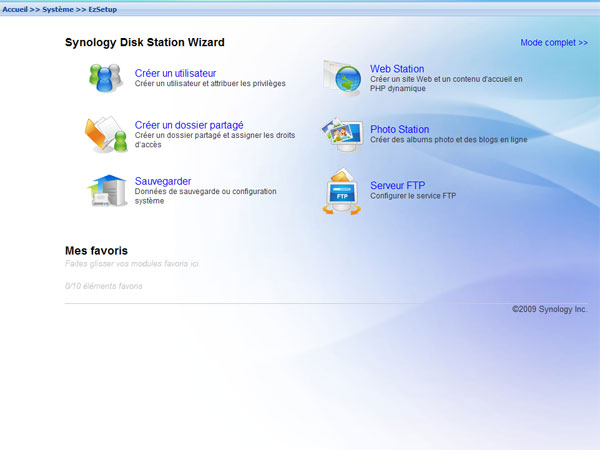Click description 'Créer un utilisateur et attribuer les privilèges'
Screen dimensions: 600x450
(210, 83)
